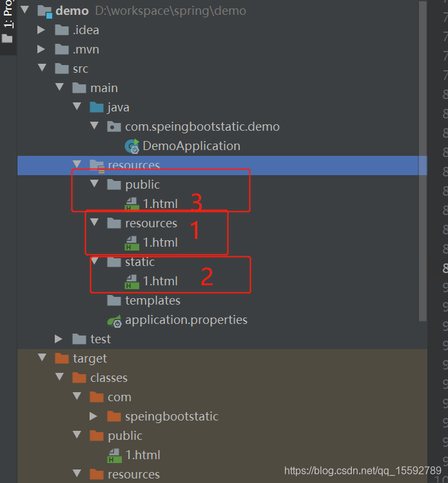Image resolution: width=448 pixels, height=483 pixels.
Task: Click the resources root folder icon
Action: [97, 166]
